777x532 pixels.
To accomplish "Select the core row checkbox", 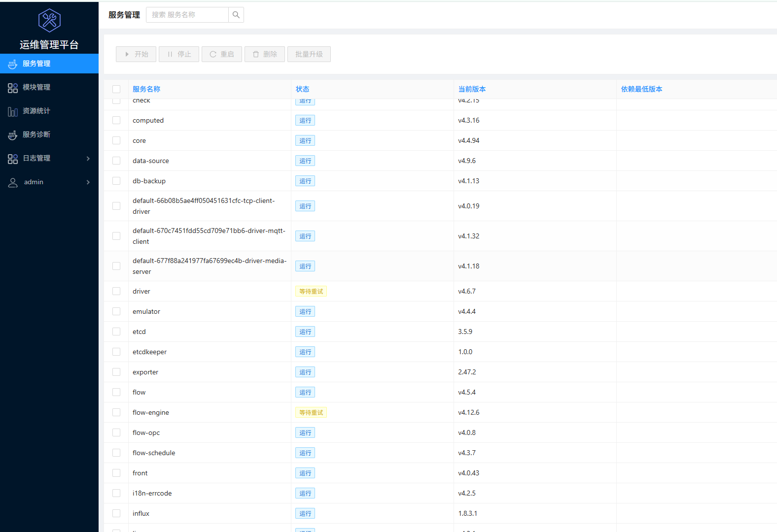I will pos(116,140).
